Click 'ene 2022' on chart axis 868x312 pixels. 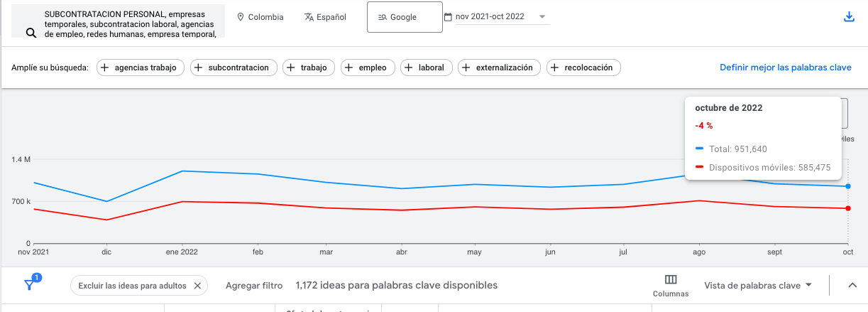pyautogui.click(x=182, y=252)
